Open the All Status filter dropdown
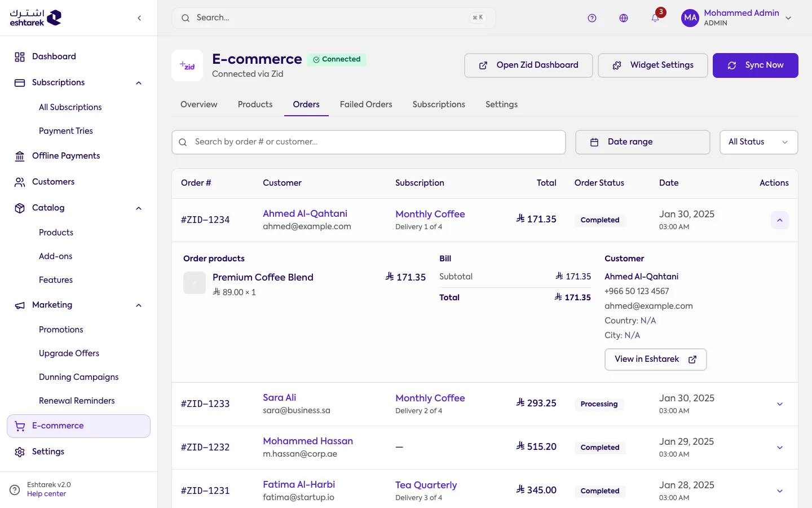 (x=759, y=142)
